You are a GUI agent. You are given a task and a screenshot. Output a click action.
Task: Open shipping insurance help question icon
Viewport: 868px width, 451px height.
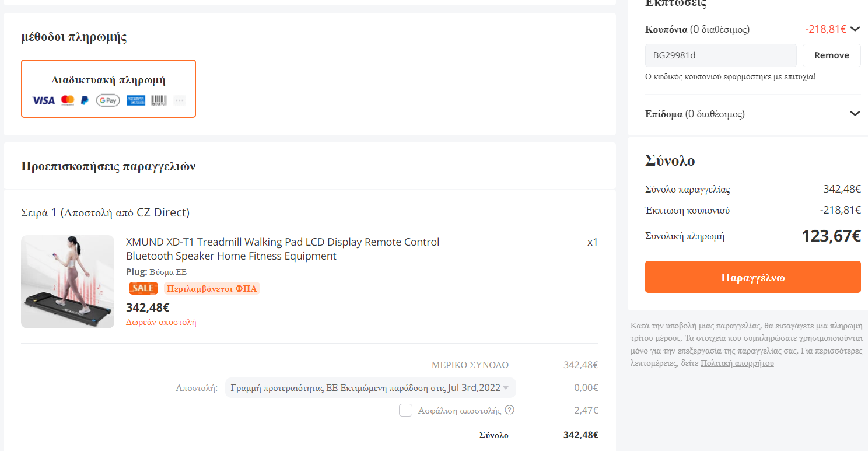tap(510, 410)
